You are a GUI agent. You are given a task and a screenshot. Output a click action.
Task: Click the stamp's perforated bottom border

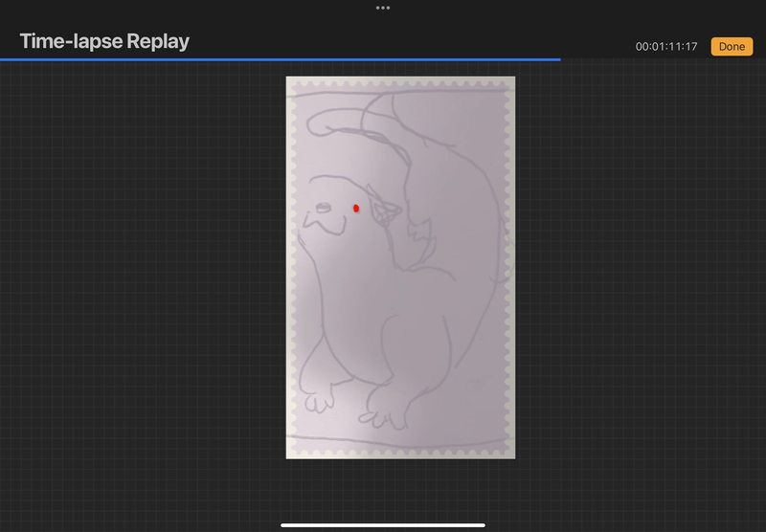click(x=400, y=453)
